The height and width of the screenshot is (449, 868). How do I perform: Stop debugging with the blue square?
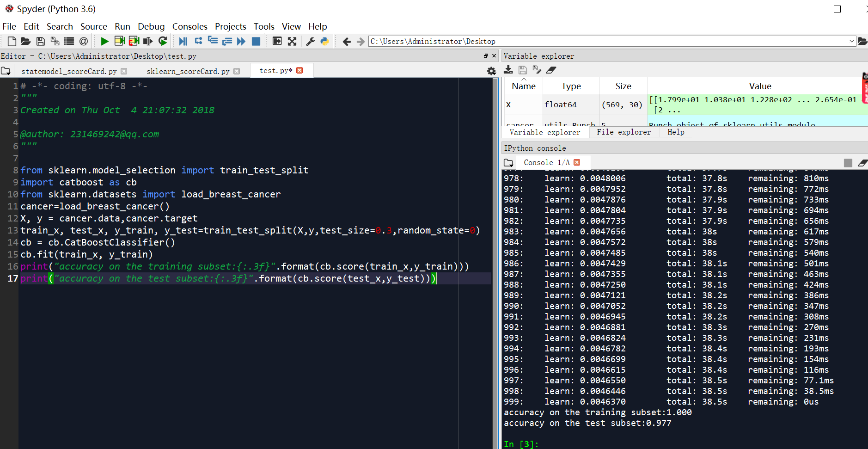256,42
